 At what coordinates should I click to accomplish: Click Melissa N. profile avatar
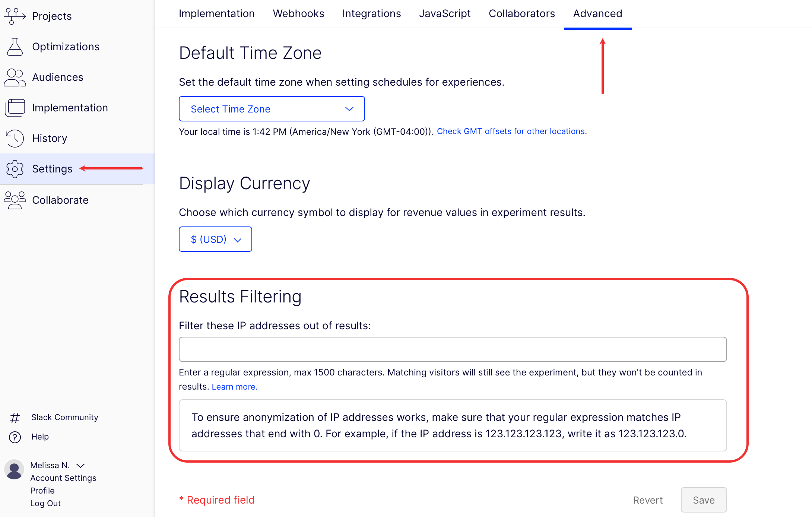pyautogui.click(x=14, y=469)
